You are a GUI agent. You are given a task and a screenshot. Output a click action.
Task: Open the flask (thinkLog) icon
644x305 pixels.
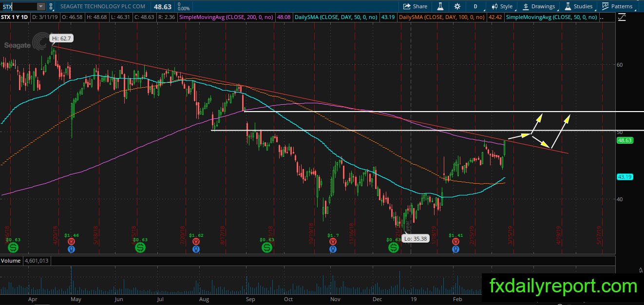coord(440,6)
